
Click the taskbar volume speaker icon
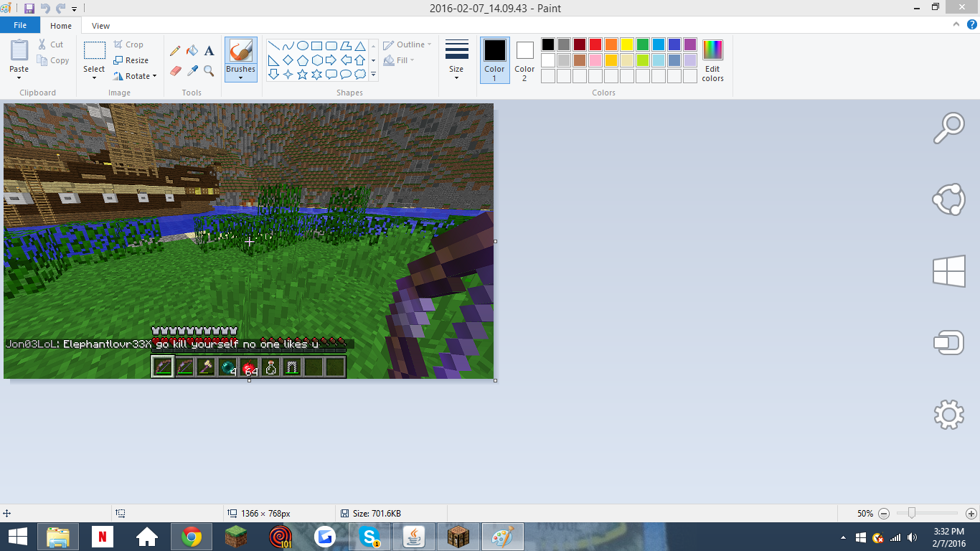912,537
